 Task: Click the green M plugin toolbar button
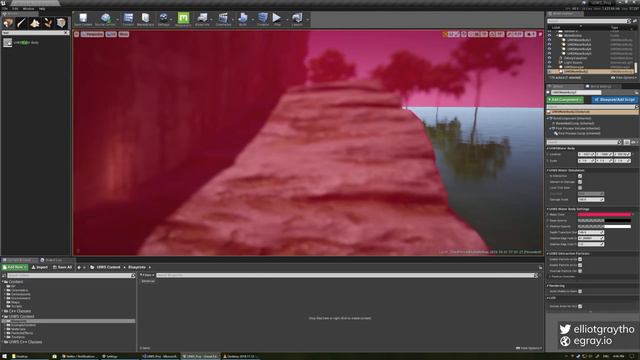pyautogui.click(x=183, y=19)
